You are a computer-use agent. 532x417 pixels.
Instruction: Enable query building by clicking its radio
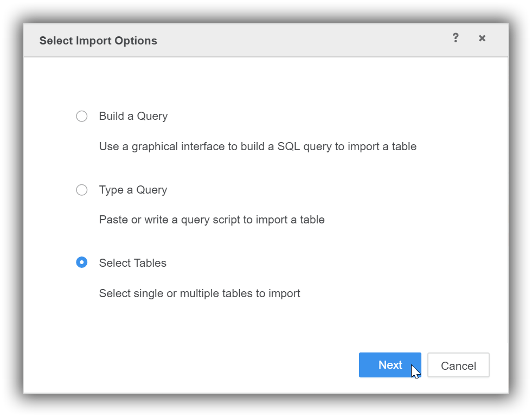click(x=82, y=116)
